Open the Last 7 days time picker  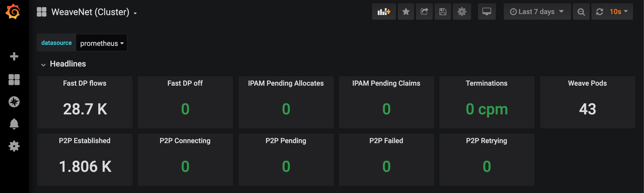(x=537, y=12)
